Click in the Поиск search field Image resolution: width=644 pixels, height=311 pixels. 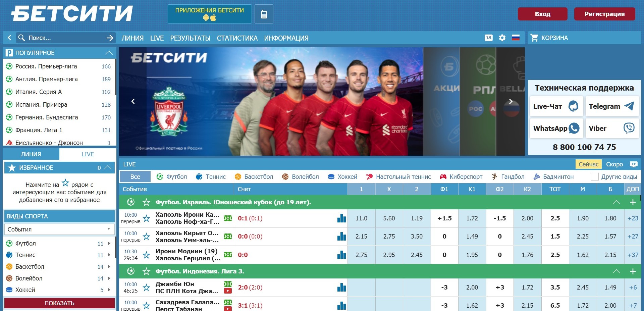click(65, 38)
